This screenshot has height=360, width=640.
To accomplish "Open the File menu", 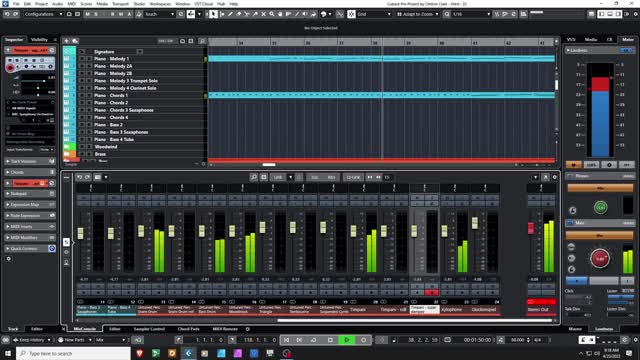I will point(16,4).
